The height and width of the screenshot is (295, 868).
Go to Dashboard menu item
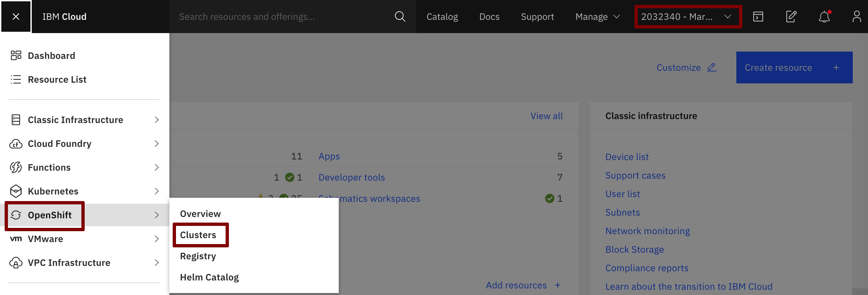click(x=51, y=56)
